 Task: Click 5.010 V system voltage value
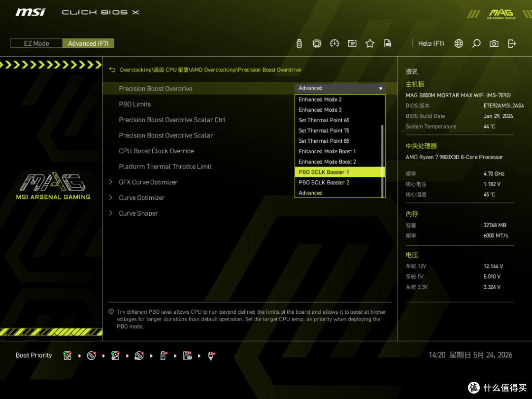(x=492, y=276)
